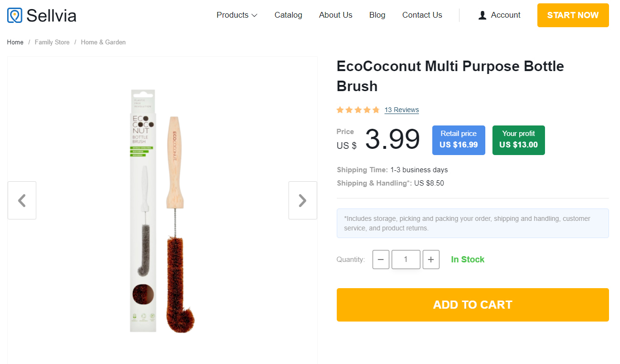620x364 pixels.
Task: Open the Family Store breadcrumb
Action: pyautogui.click(x=52, y=42)
